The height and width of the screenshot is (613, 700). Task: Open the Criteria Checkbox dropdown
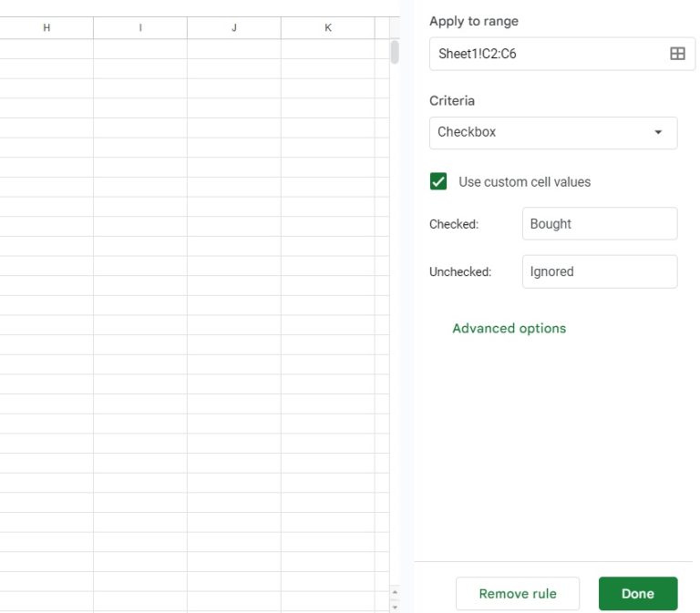[x=553, y=132]
